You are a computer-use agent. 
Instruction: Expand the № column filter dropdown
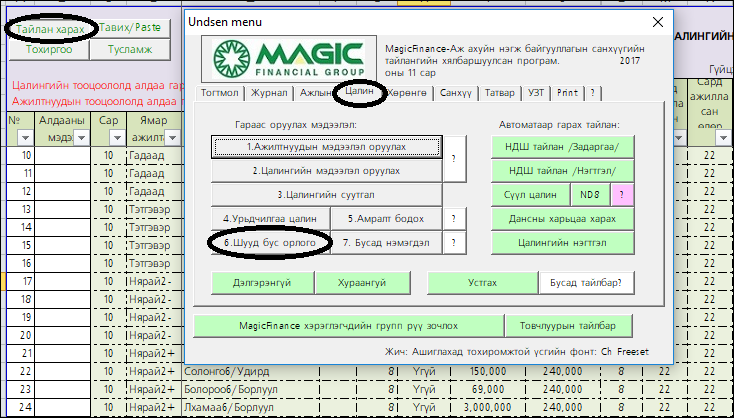[x=27, y=138]
